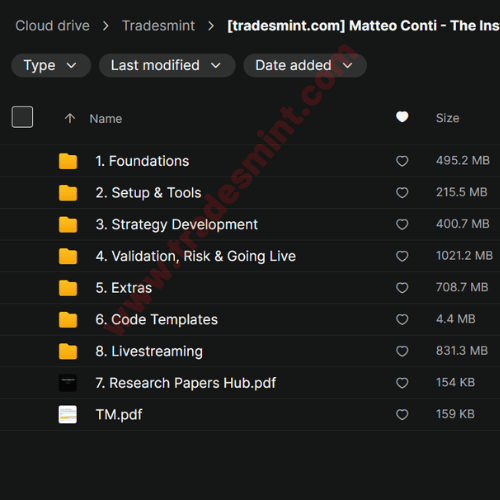The height and width of the screenshot is (500, 500).
Task: Favorite the 6. Code Templates folder
Action: pos(402,319)
